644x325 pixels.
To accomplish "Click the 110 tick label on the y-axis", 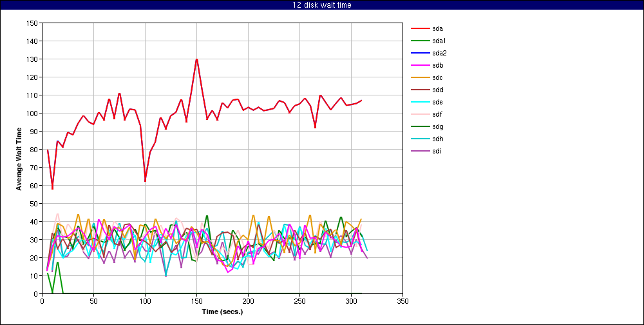I will (32, 95).
